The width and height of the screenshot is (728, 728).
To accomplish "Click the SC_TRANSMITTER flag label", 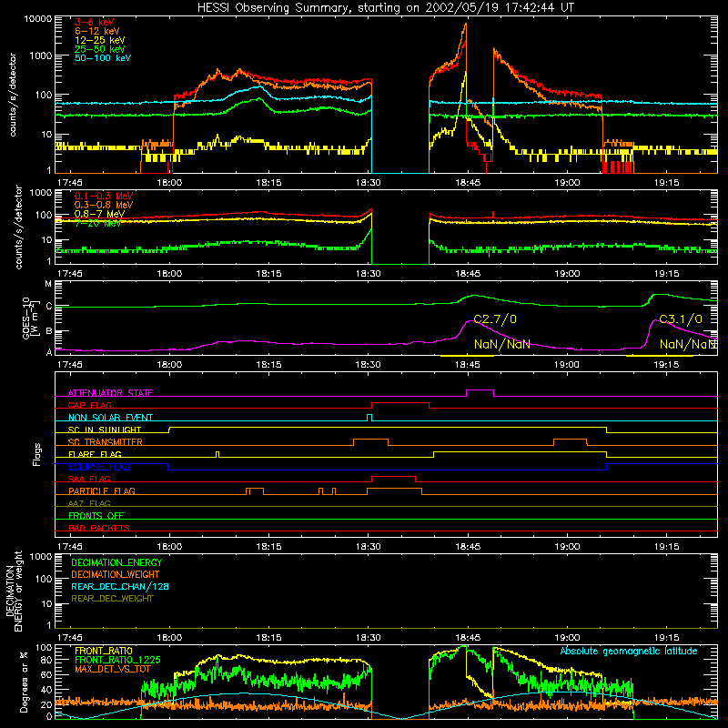I will [105, 442].
